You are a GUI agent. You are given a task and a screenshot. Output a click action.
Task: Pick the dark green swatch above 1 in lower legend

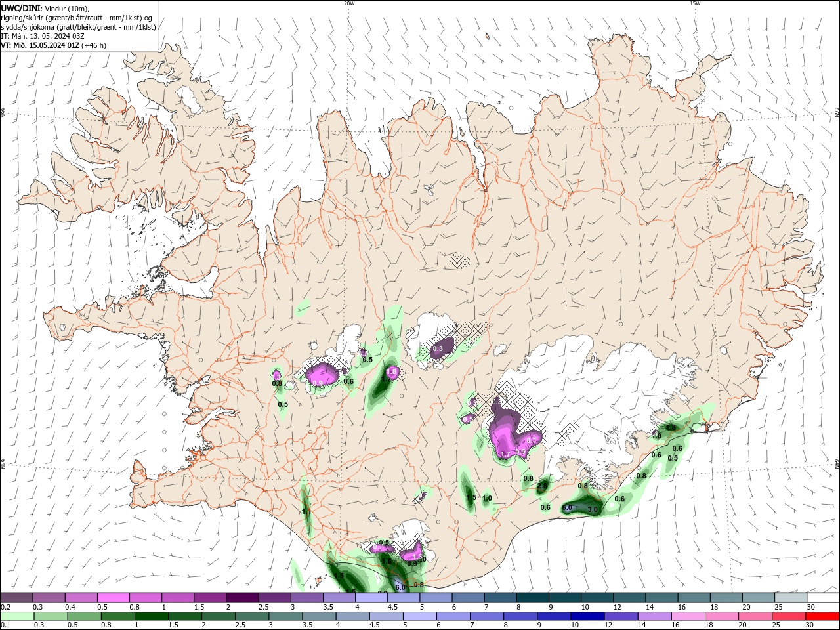click(x=152, y=616)
